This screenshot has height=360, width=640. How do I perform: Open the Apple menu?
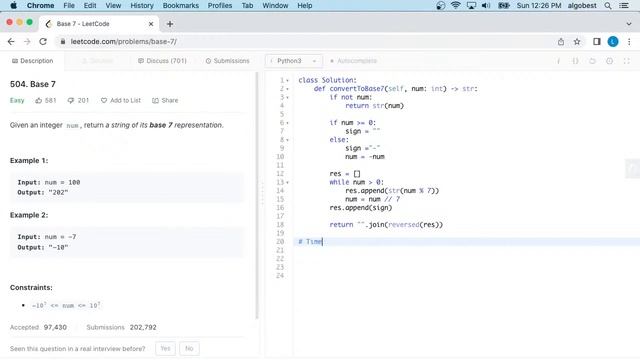[13, 6]
